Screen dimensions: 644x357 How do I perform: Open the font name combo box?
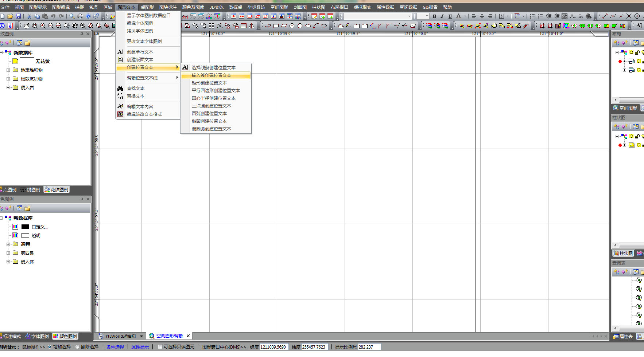click(378, 16)
